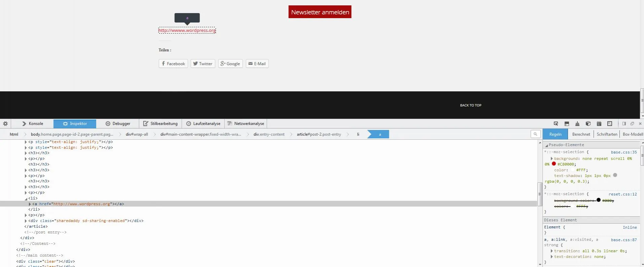Click the clapperboard icon in developer toolbar
The width and height of the screenshot is (644, 267).
click(x=599, y=124)
